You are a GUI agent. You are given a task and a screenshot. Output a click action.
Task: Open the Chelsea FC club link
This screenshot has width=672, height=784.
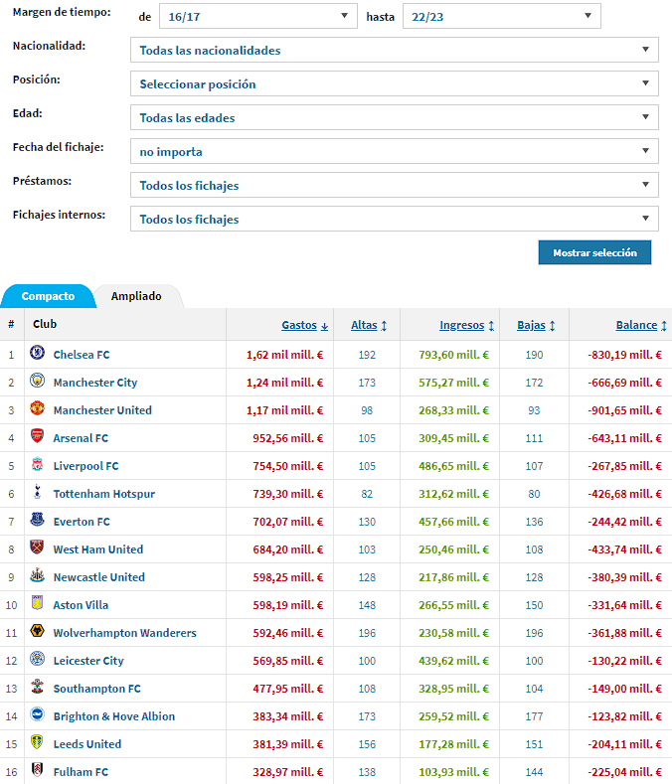[82, 355]
